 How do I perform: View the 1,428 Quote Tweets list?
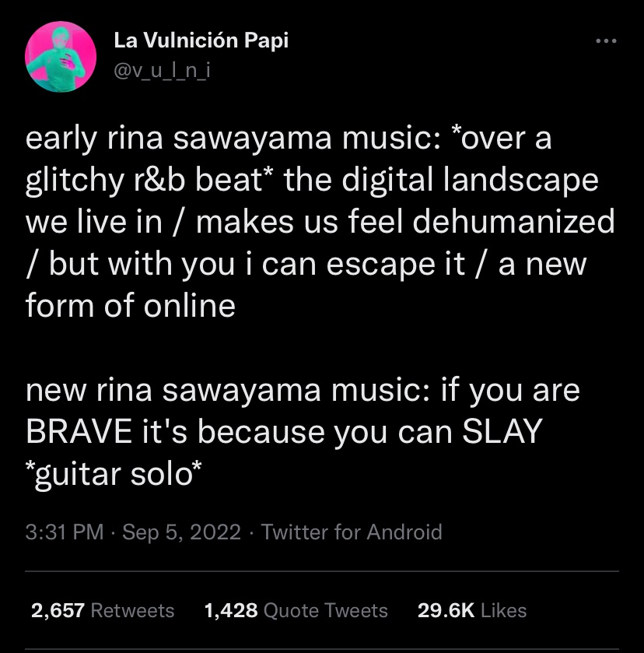[x=296, y=610]
